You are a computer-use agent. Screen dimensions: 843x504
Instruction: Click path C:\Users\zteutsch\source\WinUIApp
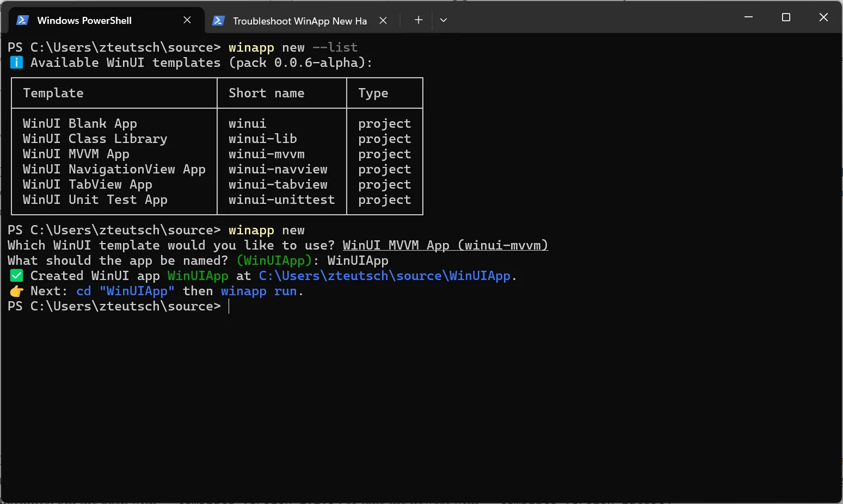tap(384, 276)
